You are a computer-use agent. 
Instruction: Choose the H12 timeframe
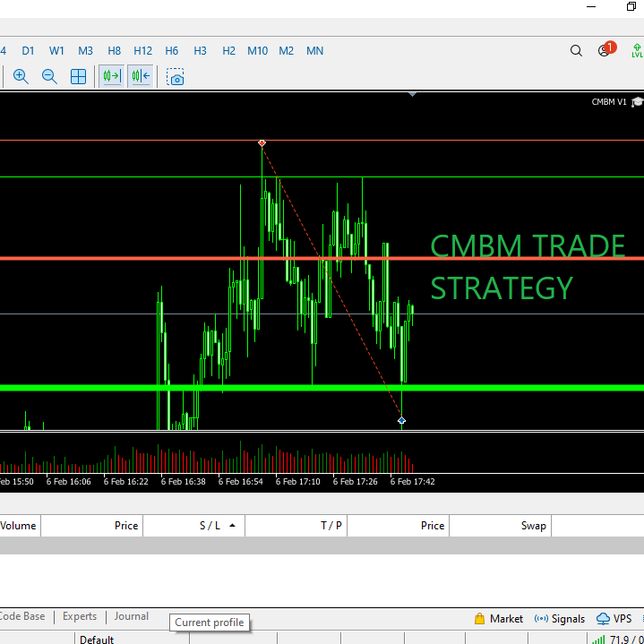143,51
